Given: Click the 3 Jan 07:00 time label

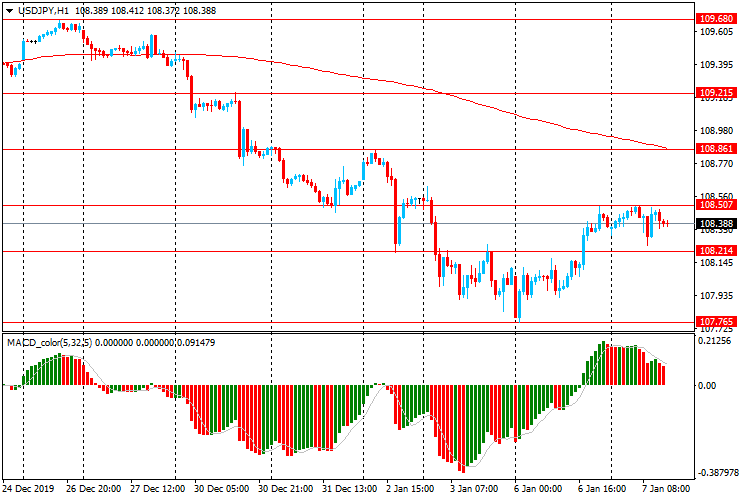Looking at the screenshot, I should tap(474, 488).
